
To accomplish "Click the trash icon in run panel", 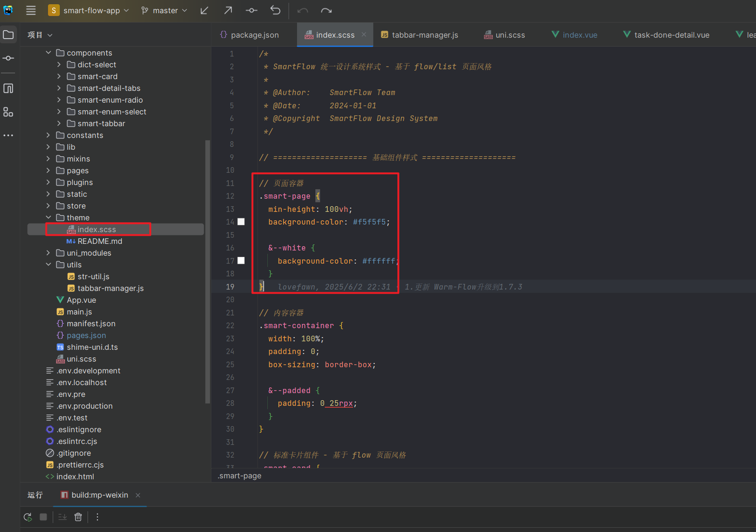I will click(x=78, y=517).
